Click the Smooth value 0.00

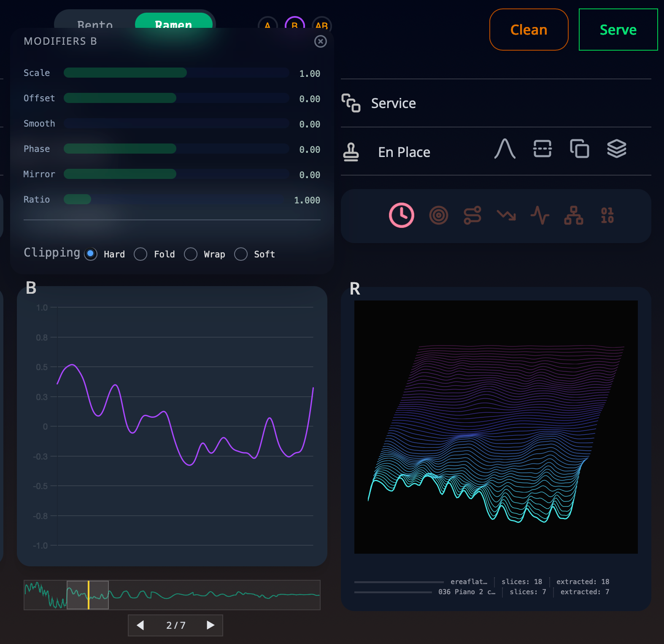[x=310, y=124]
